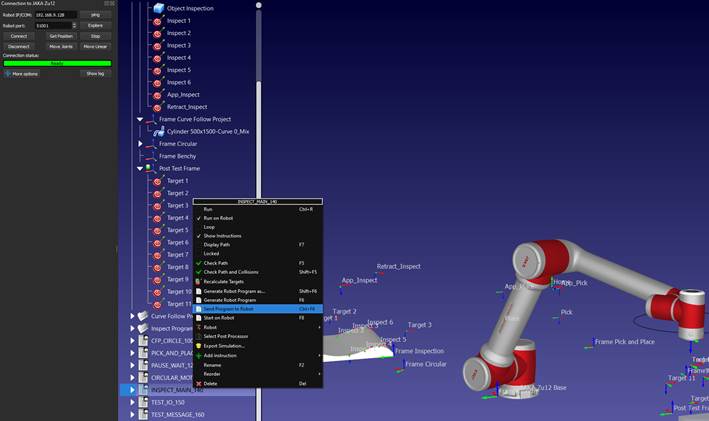Click the green connection status bar
Viewport: 709px width, 421px height.
[x=57, y=63]
